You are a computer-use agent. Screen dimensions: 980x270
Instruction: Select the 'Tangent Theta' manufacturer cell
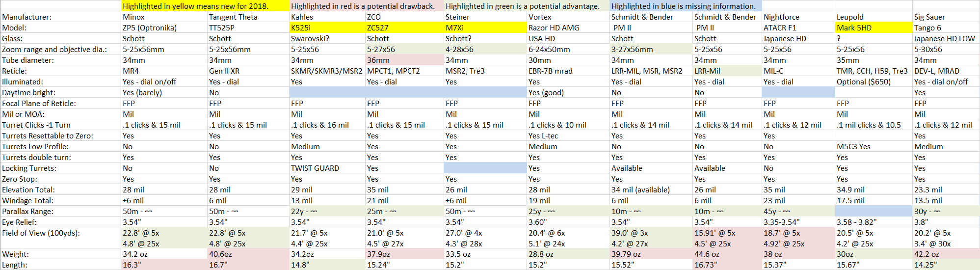click(248, 17)
